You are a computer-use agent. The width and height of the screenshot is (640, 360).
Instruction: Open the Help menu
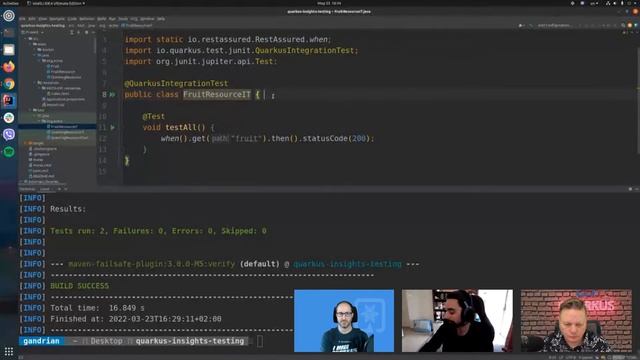(x=161, y=19)
